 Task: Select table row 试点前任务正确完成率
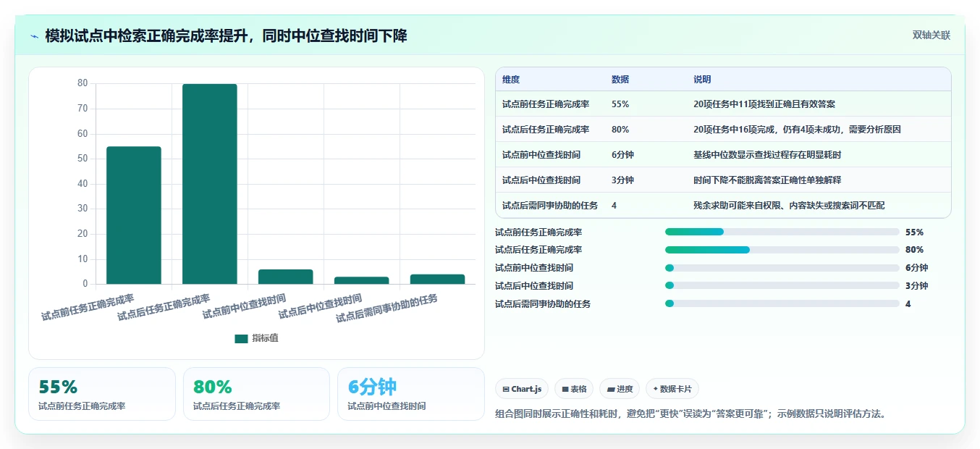[x=723, y=104]
